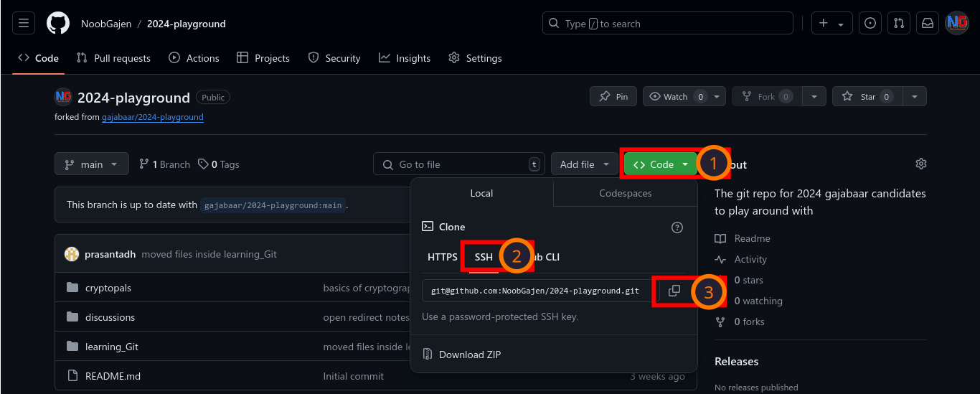Open the Readme link in About
This screenshot has width=980, height=394.
743,238
